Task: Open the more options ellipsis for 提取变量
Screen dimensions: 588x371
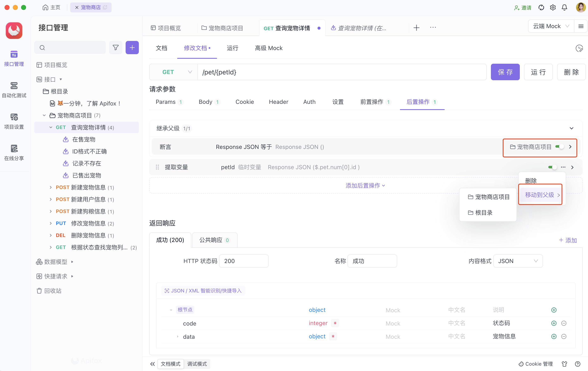Action: [x=563, y=167]
